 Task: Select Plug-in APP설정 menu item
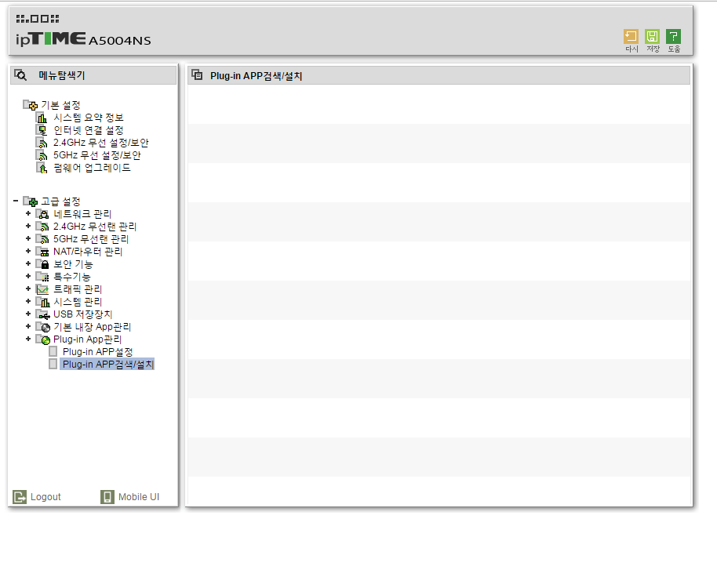coord(97,352)
